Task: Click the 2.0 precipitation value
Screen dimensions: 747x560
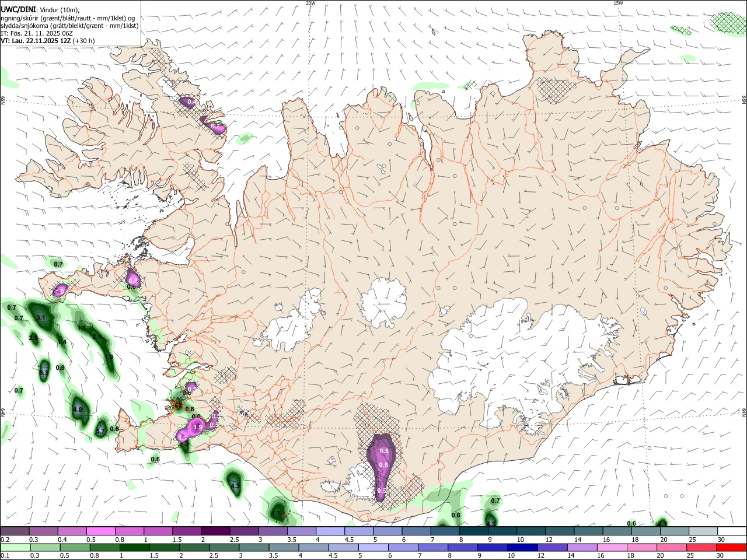Action: (x=33, y=338)
